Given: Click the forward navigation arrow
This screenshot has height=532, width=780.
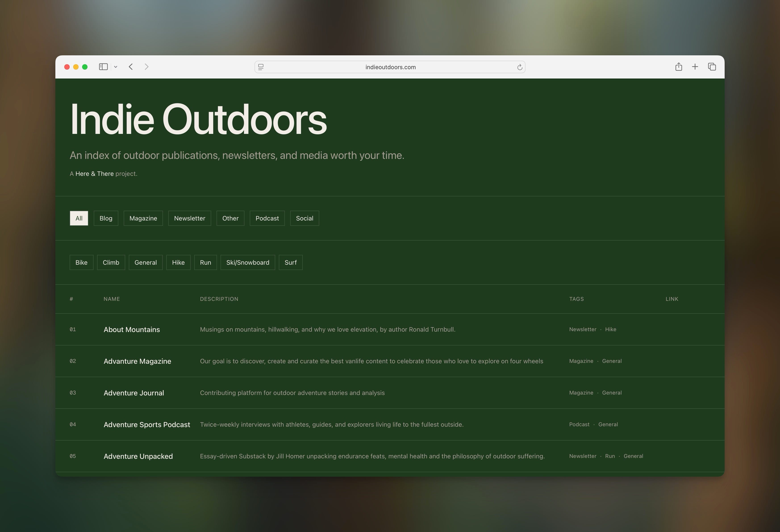Looking at the screenshot, I should [146, 67].
